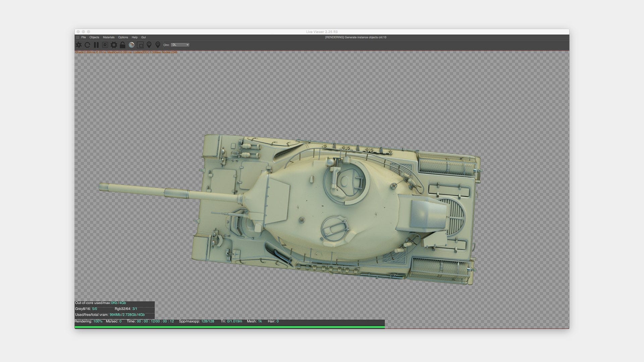Open the Chn channel dropdown showing DL
The width and height of the screenshot is (644, 362).
(180, 45)
